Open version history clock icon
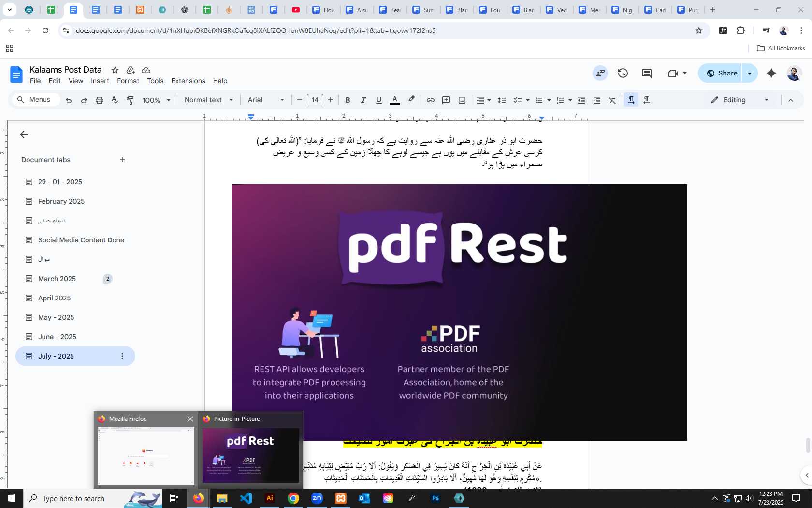 point(623,73)
